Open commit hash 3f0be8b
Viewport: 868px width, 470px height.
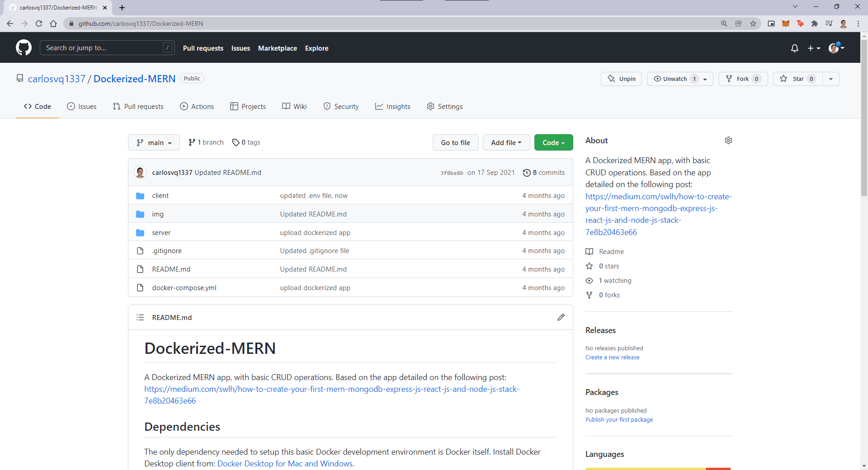click(452, 173)
